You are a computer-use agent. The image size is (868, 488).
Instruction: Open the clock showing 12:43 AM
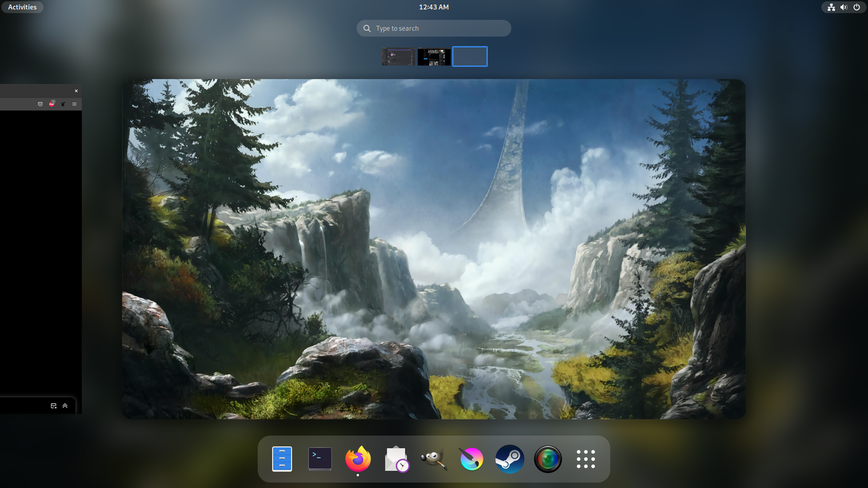tap(434, 7)
